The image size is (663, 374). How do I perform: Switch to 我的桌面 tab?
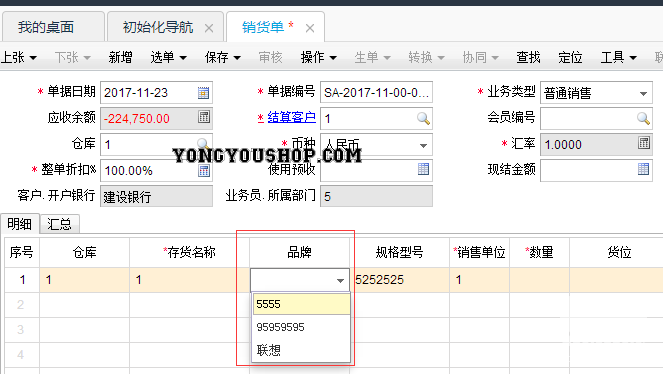53,27
